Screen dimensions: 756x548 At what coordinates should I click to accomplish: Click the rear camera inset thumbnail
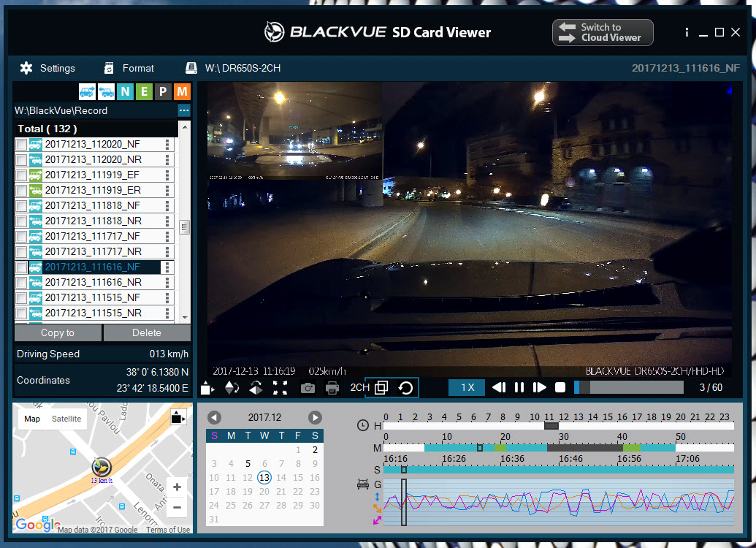click(294, 131)
